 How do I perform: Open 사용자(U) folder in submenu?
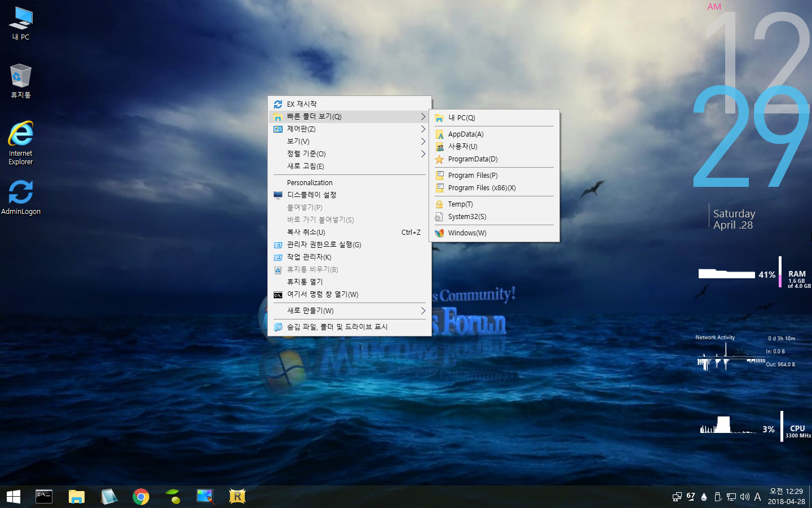[494, 146]
